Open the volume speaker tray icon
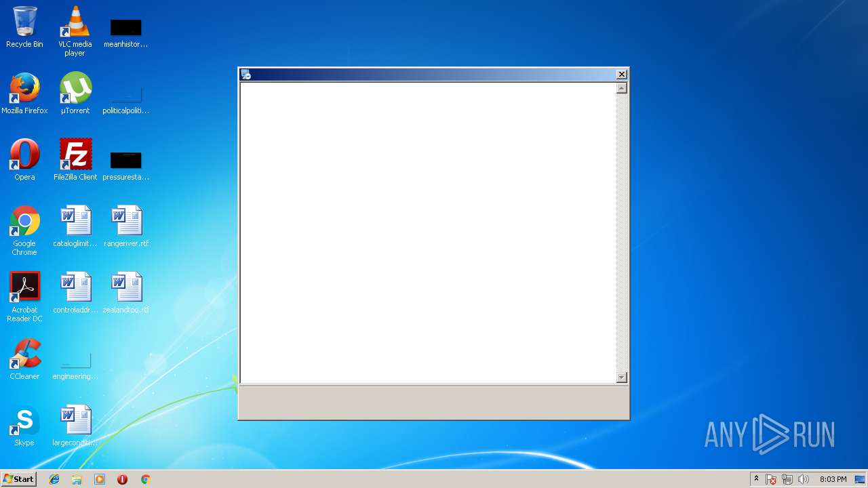The height and width of the screenshot is (488, 868). [804, 479]
